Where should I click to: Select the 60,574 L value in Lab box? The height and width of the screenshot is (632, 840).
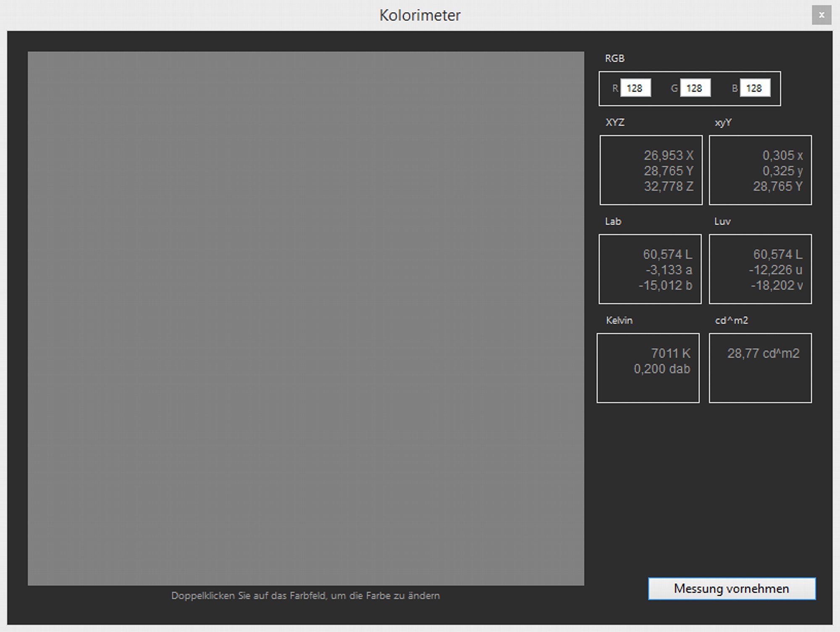[667, 255]
